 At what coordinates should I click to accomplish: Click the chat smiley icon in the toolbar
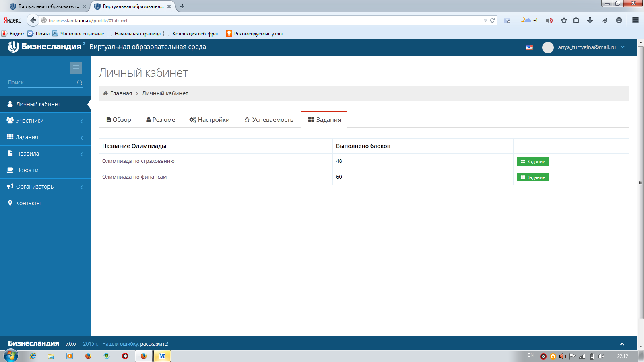point(619,20)
